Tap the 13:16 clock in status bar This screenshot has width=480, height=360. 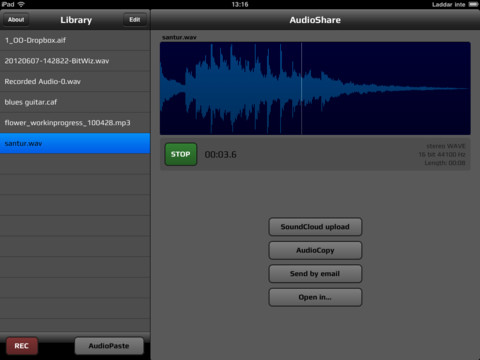[240, 4]
